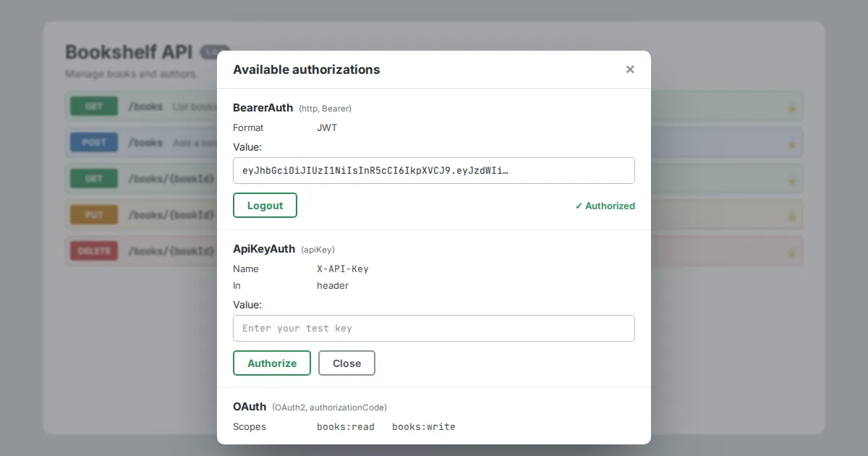The image size is (868, 456).
Task: Expand the GET /books/{bookId} endpoint
Action: click(x=434, y=179)
